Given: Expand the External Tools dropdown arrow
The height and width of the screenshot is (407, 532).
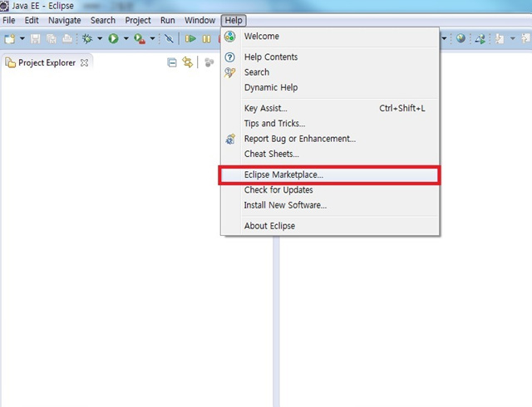Looking at the screenshot, I should [152, 38].
